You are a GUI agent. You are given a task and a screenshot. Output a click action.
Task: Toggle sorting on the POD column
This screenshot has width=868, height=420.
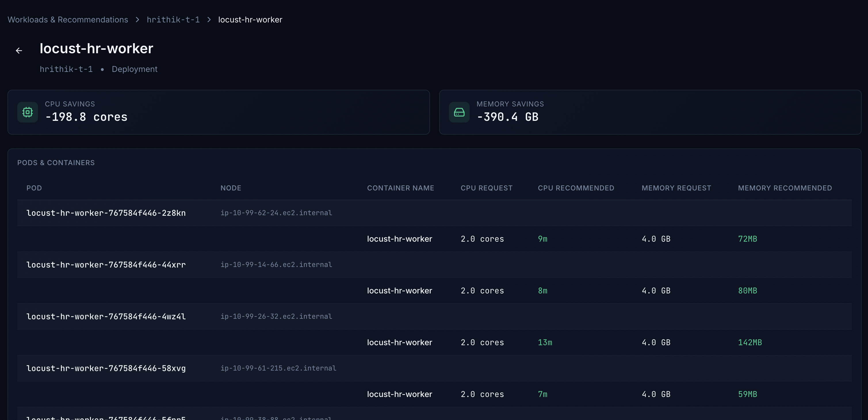[x=34, y=188]
